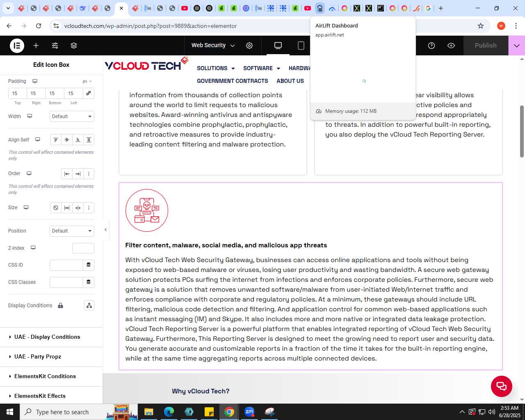Change Size responsive device icon
This screenshot has height=420, width=525.
(x=26, y=208)
